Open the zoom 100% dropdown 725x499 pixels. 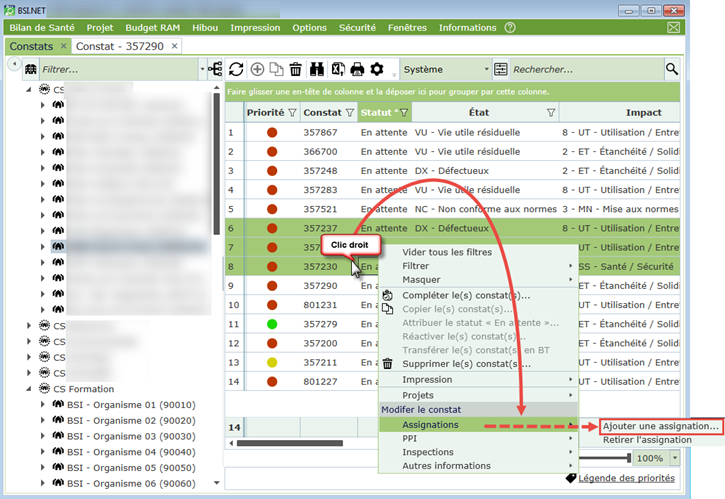pyautogui.click(x=675, y=458)
